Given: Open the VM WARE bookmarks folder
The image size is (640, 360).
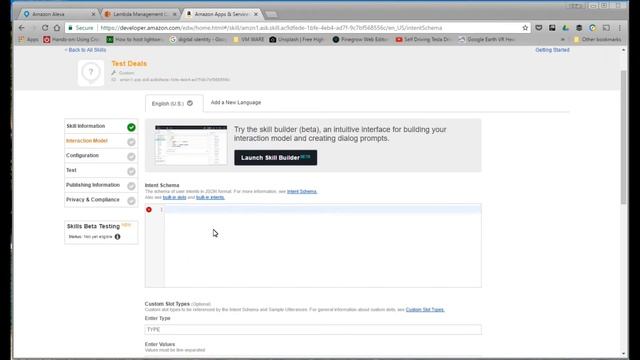Looking at the screenshot, I should [249, 40].
